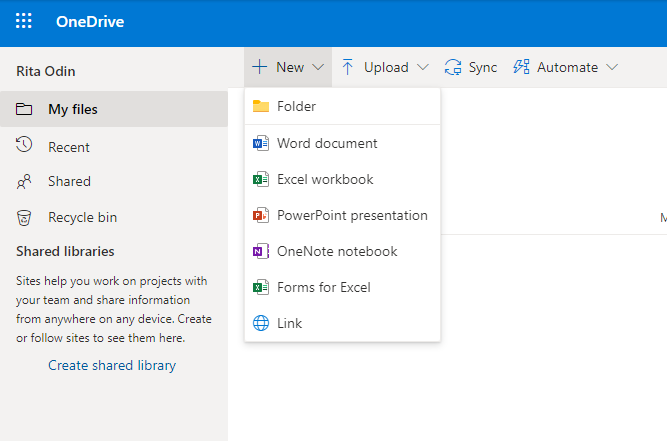Image resolution: width=667 pixels, height=441 pixels.
Task: Click the OneDrive title in the header
Action: [90, 22]
